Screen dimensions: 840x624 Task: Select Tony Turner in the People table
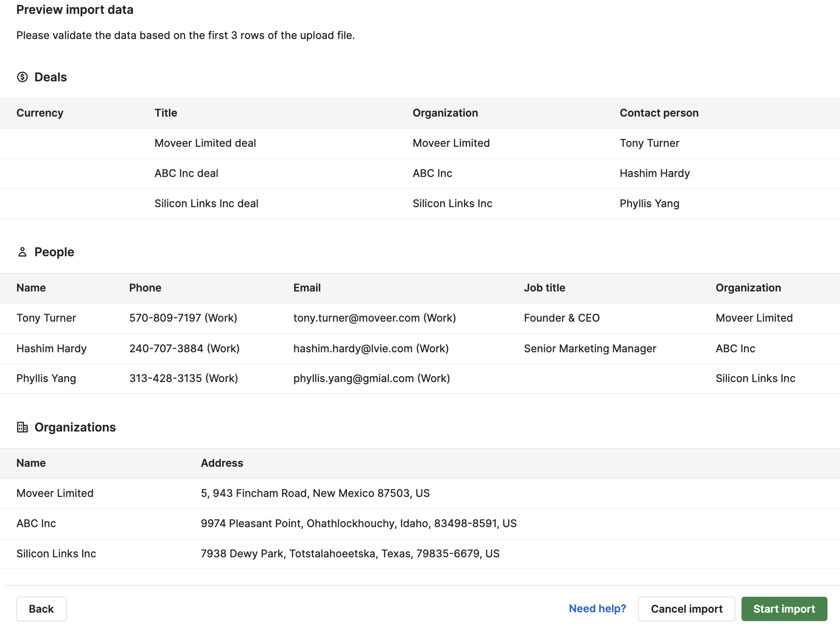point(46,318)
